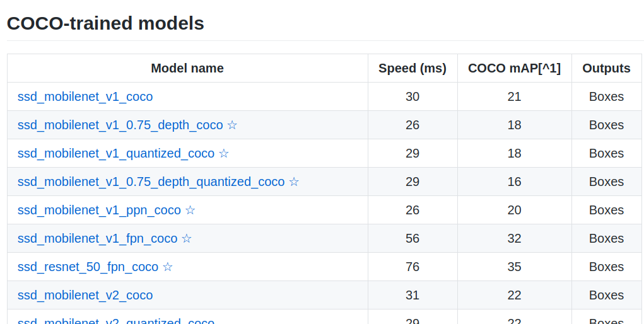Click mAP value 35 for ssd_resnet_50_fpn_coco
The image size is (644, 324).
pyautogui.click(x=514, y=267)
